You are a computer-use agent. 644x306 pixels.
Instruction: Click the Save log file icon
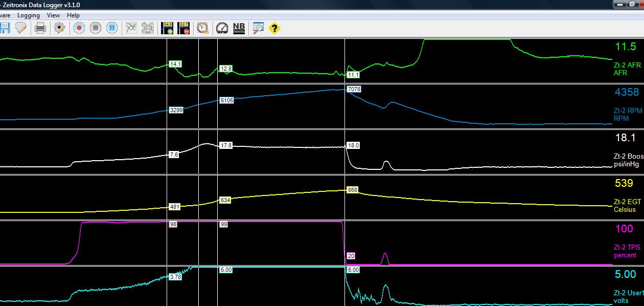(6, 28)
